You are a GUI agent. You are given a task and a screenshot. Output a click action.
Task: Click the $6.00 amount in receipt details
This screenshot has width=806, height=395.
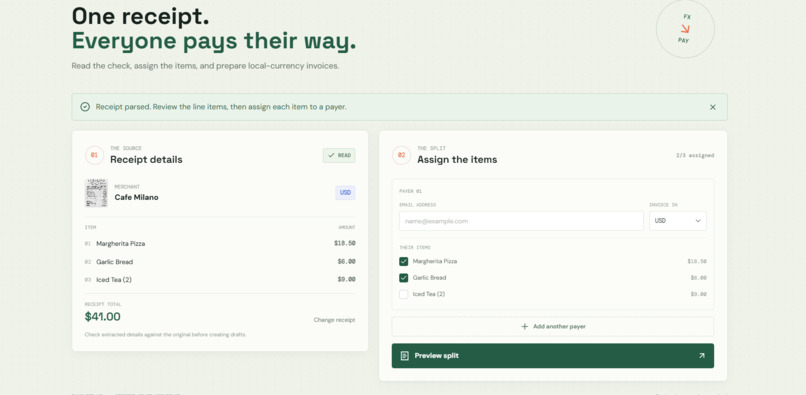(x=346, y=262)
